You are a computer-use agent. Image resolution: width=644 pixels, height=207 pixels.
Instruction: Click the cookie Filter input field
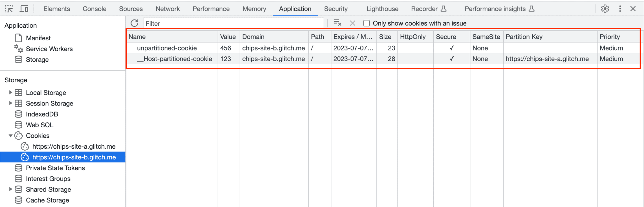pyautogui.click(x=233, y=23)
